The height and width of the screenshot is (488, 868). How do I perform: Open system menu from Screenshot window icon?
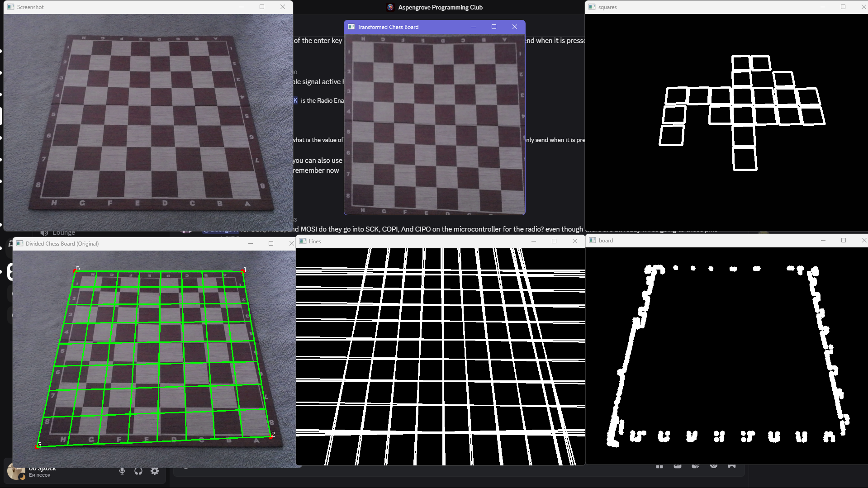(x=11, y=7)
